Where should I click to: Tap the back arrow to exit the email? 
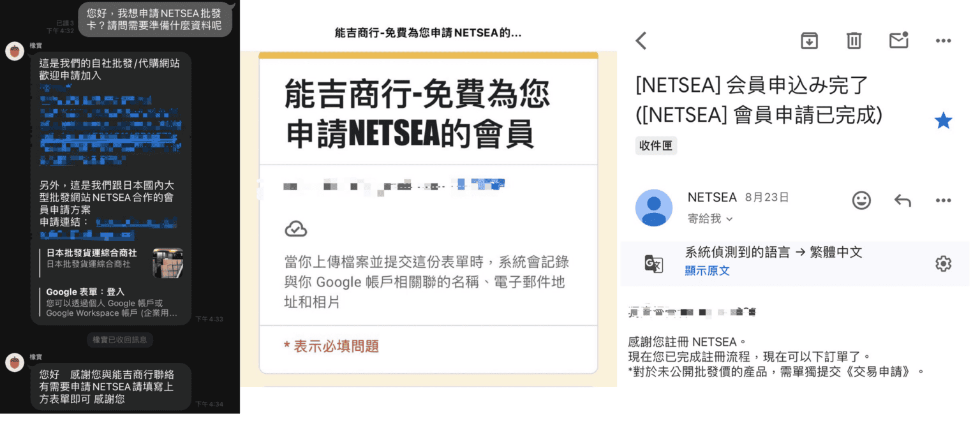coord(641,40)
